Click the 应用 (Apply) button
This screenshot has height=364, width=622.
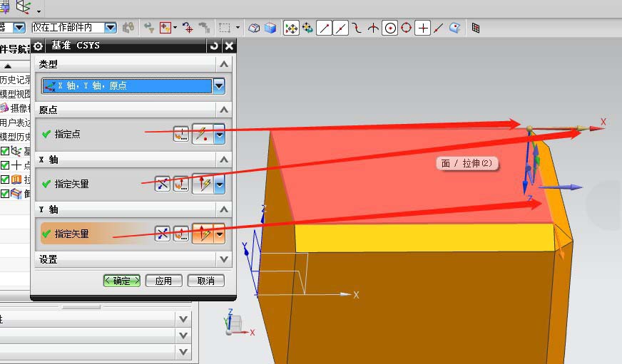tap(163, 281)
